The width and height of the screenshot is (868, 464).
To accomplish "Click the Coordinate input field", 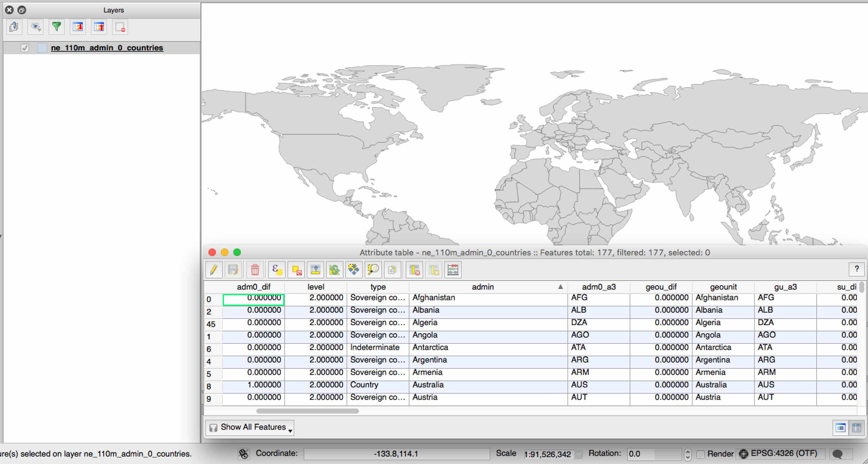I will click(x=397, y=454).
